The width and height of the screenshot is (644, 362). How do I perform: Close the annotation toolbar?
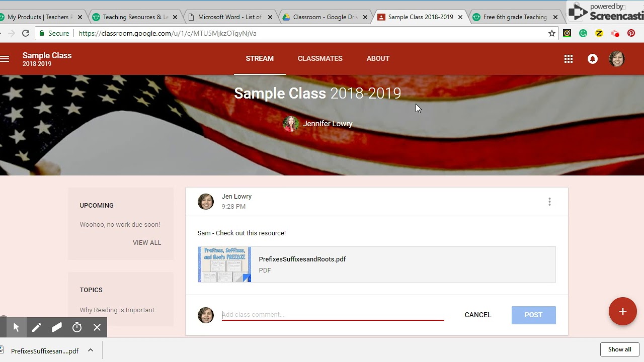[x=97, y=327]
